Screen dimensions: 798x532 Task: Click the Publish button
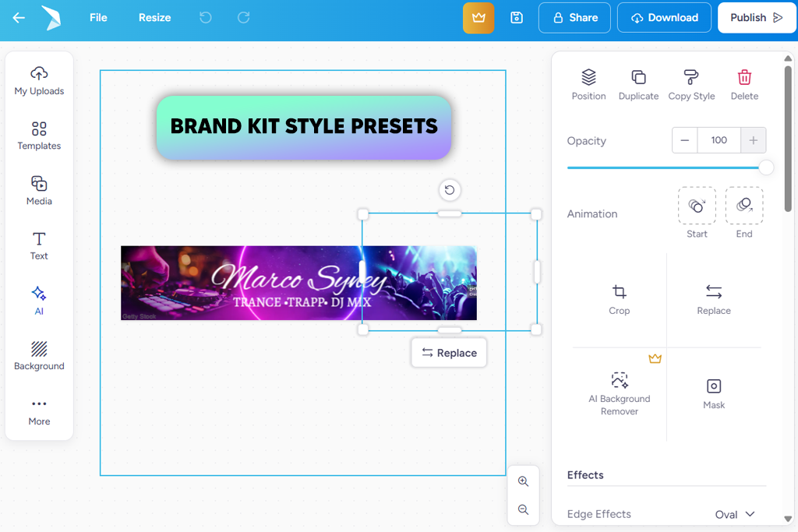click(x=756, y=18)
